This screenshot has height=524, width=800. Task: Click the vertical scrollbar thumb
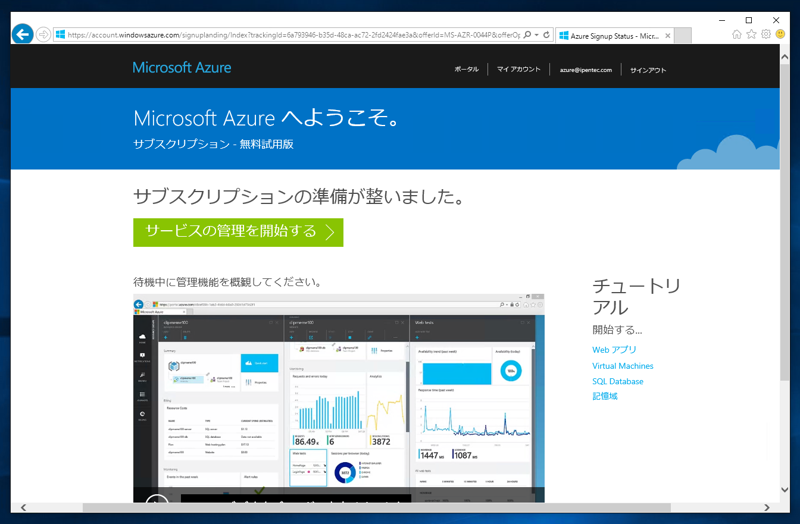[785, 222]
